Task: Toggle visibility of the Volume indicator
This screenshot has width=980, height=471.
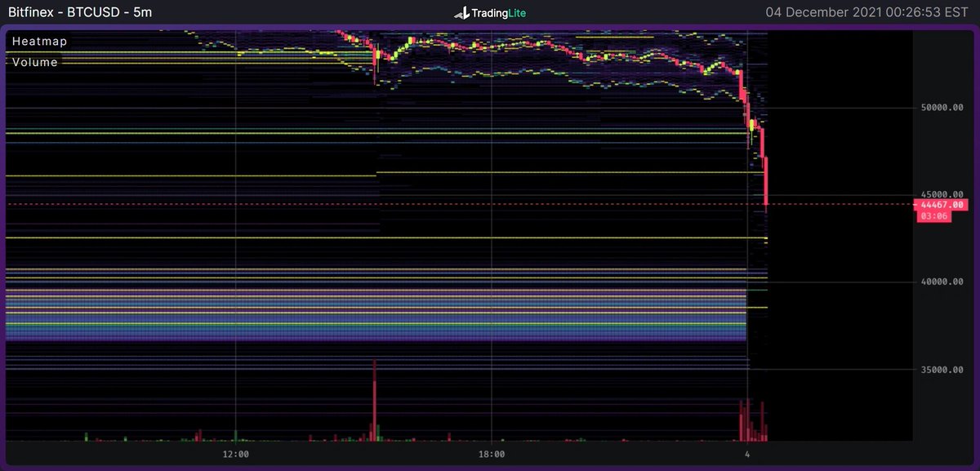Action: [x=34, y=61]
